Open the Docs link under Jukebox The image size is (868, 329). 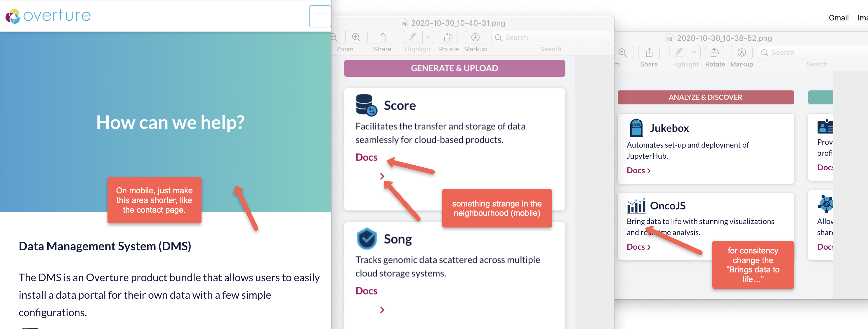tap(638, 171)
